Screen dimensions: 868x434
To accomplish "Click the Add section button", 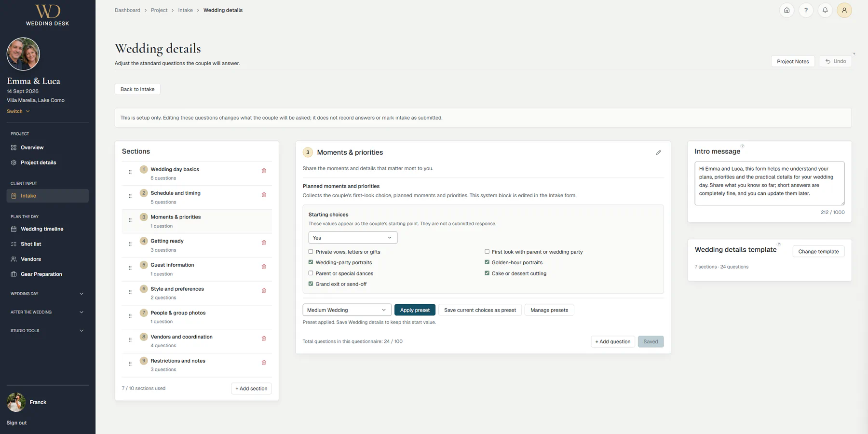I will pyautogui.click(x=251, y=389).
